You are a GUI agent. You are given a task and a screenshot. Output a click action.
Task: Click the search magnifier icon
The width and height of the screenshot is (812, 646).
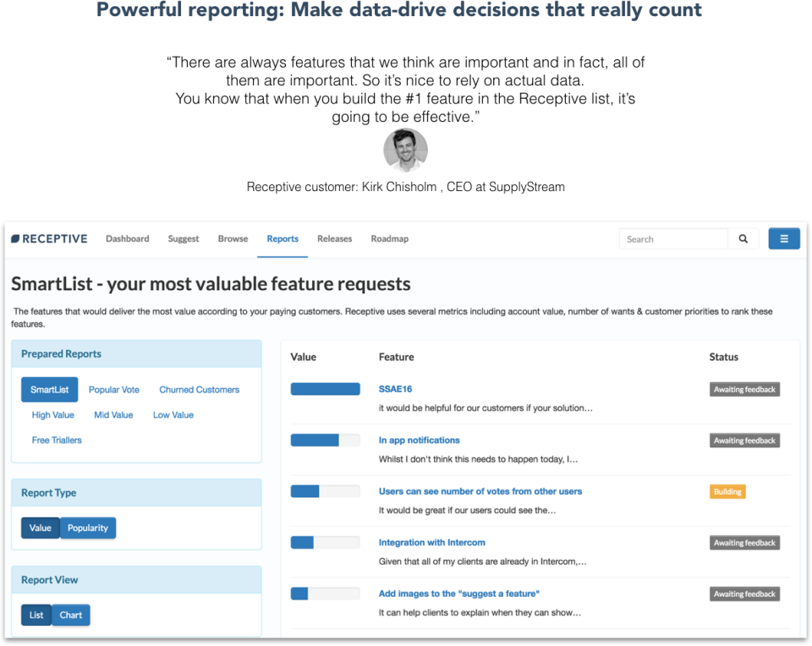743,238
